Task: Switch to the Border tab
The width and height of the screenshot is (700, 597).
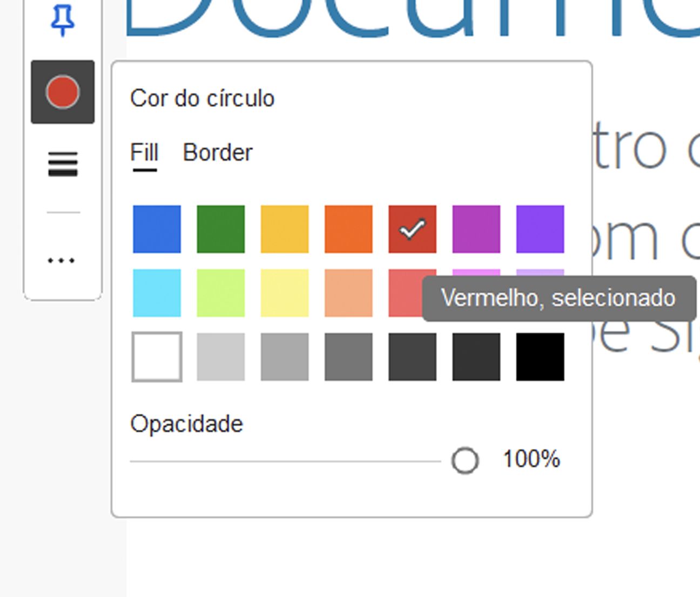Action: point(218,153)
